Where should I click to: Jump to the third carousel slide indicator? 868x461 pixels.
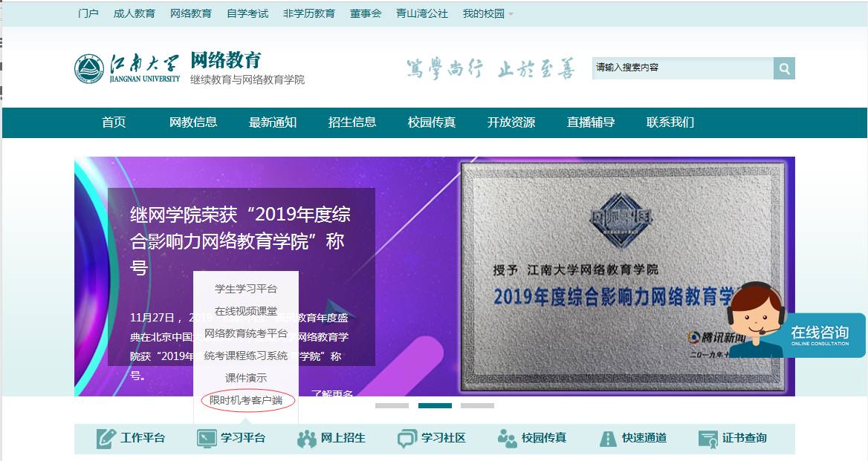pos(477,405)
